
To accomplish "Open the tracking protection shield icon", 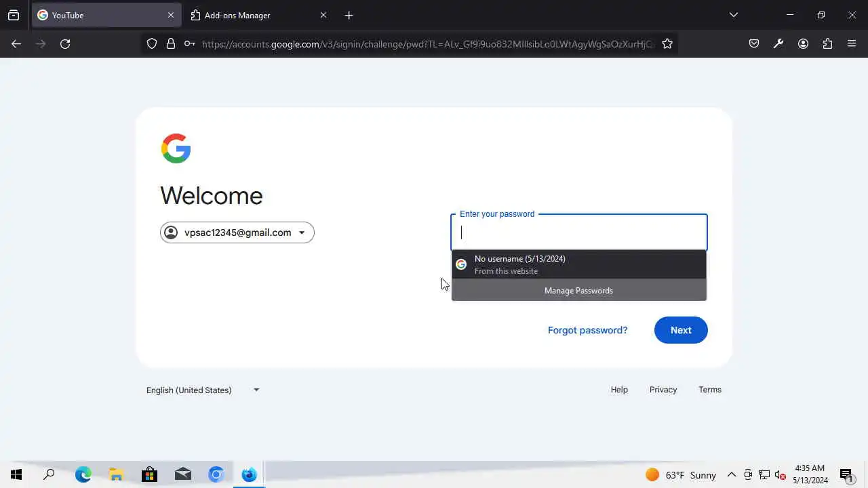I will coord(152,43).
